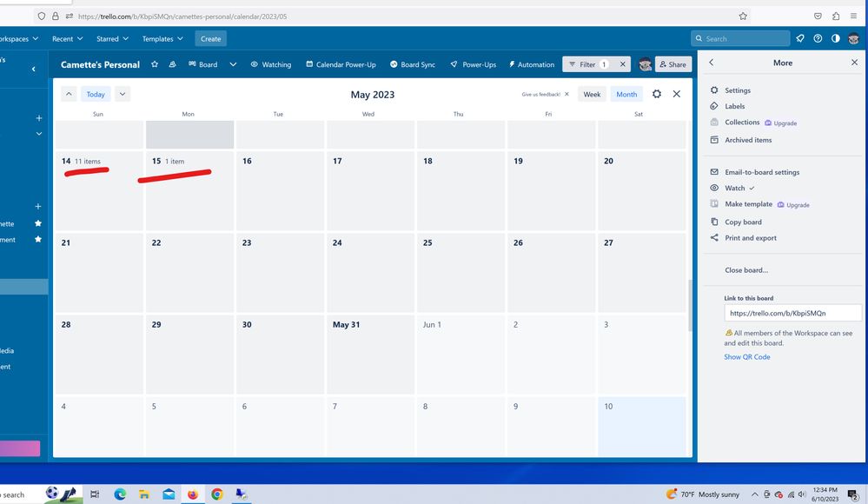
Task: Click the Upgrade link next to Collections
Action: (x=781, y=123)
